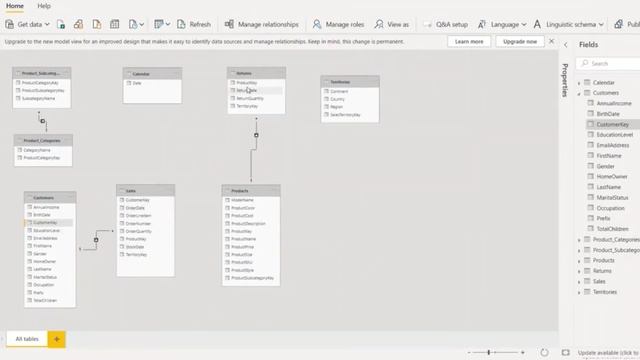The image size is (640, 360).
Task: Open the Properties pane
Action: coord(565,80)
